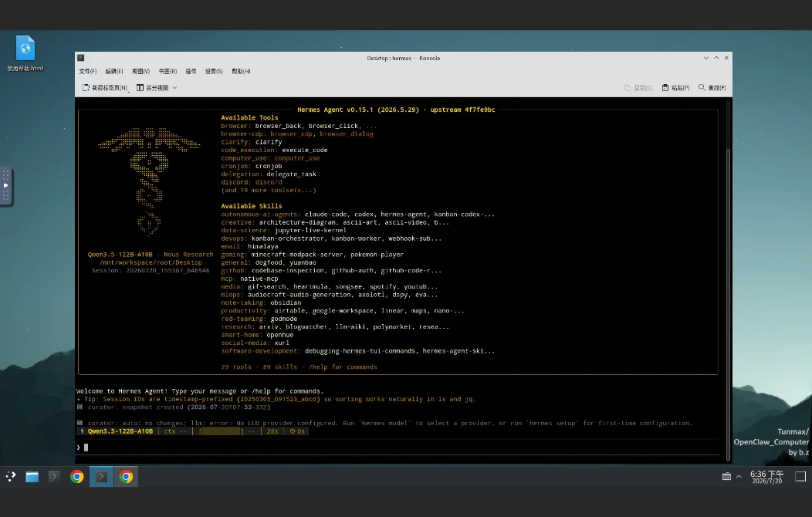
Task: Open the Find search icon
Action: 702,87
